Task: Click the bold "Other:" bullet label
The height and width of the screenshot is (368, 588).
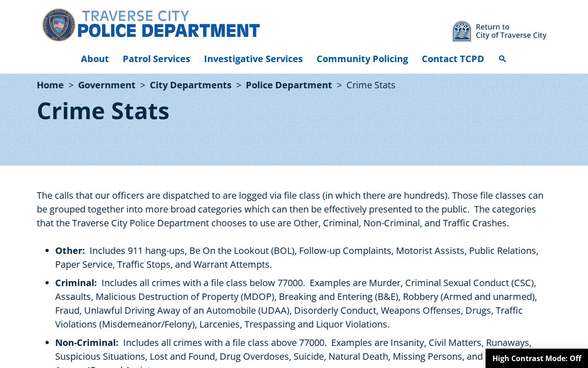Action: point(70,251)
